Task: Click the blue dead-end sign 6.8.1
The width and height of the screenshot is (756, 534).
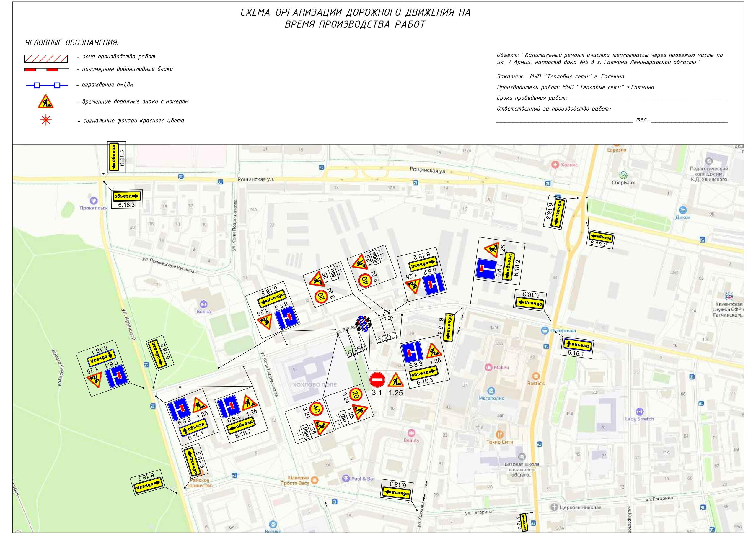Action: (486, 269)
